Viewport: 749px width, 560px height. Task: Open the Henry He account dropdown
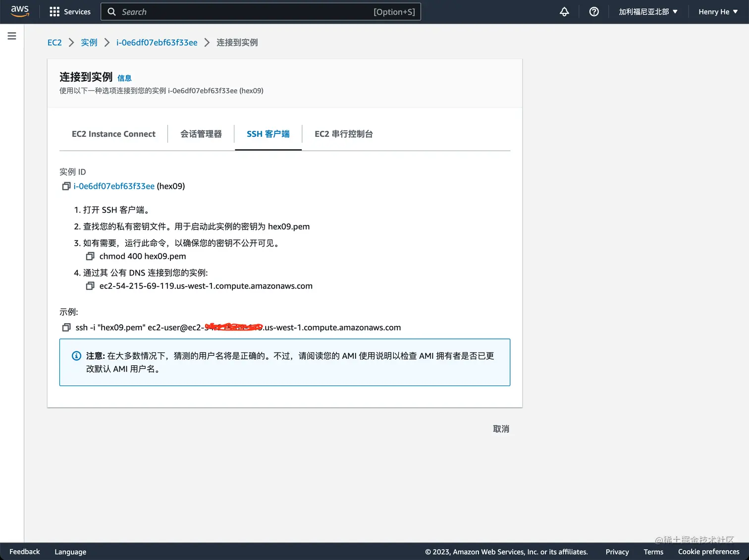point(718,12)
